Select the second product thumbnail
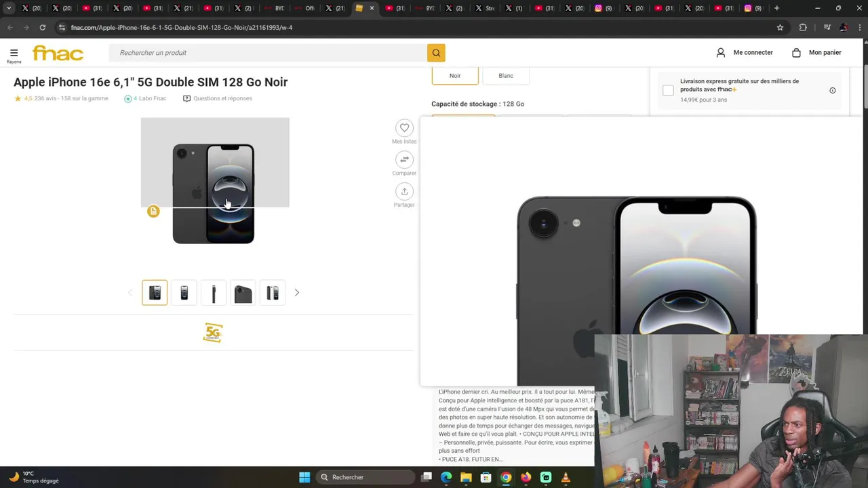The height and width of the screenshot is (488, 868). pos(184,293)
